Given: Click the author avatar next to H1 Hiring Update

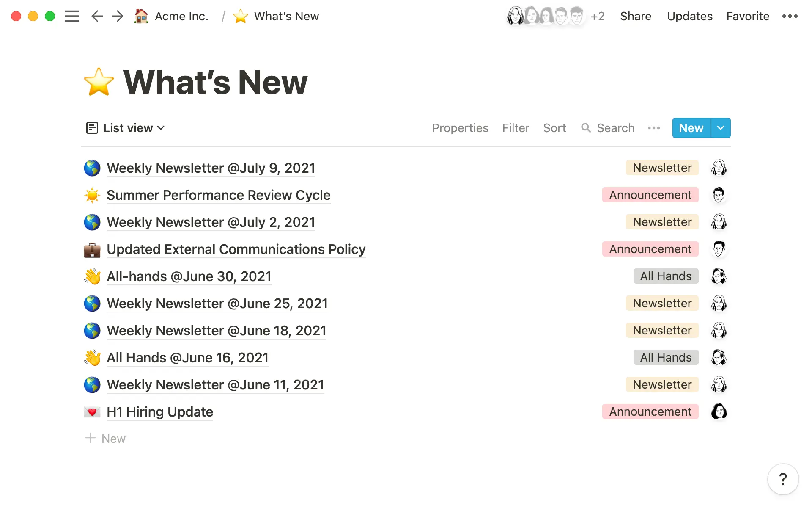Looking at the screenshot, I should click(719, 411).
